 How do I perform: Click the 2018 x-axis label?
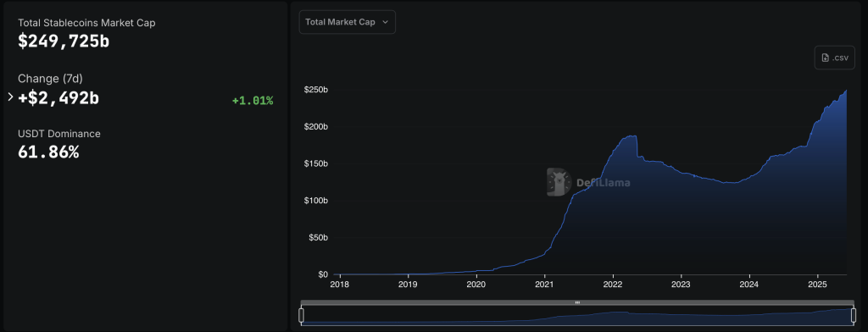coord(339,285)
